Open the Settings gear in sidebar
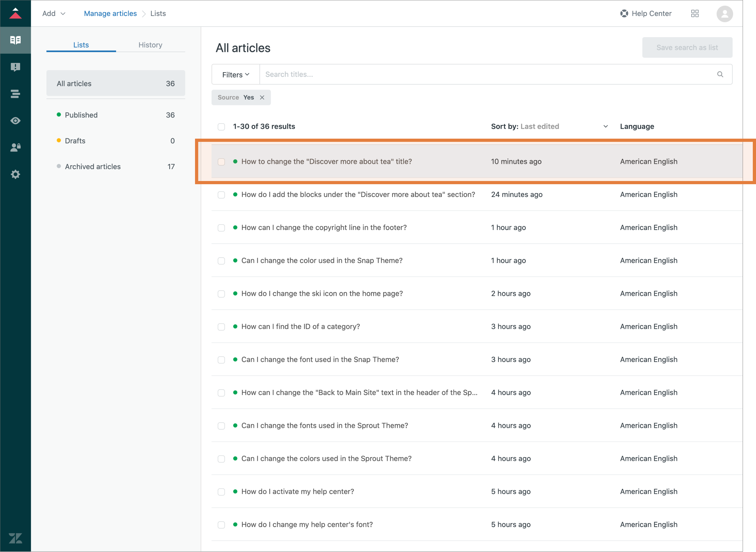This screenshot has height=552, width=756. tap(15, 174)
